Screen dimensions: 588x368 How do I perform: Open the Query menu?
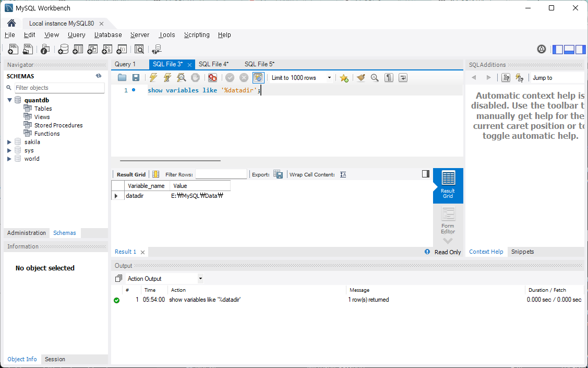click(x=77, y=35)
